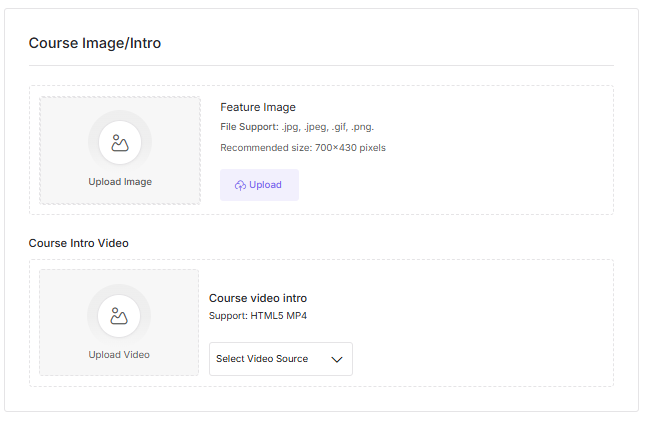Screen dimensions: 646x421
Task: Click the Feature Image label
Action: click(258, 107)
